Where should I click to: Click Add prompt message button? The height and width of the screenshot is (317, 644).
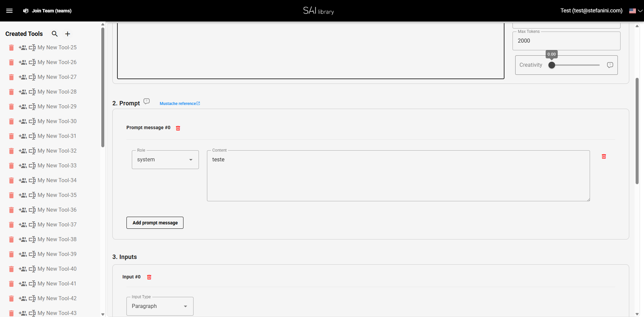click(155, 223)
